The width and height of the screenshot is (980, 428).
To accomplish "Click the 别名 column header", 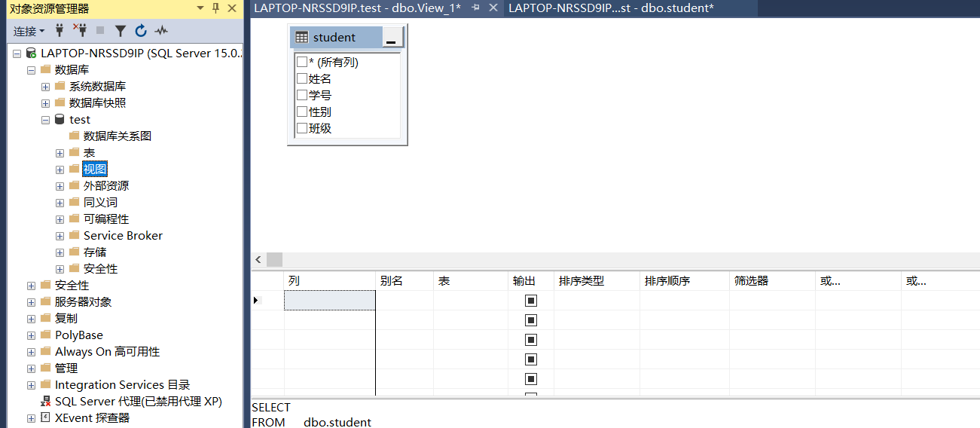I will pyautogui.click(x=405, y=281).
